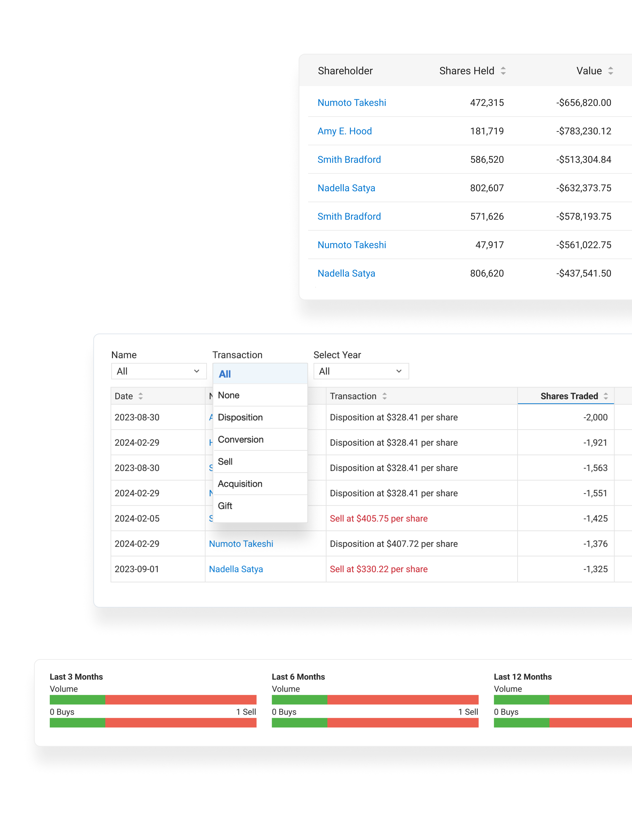Sort by Shares Traded column icon
Screen dimensions: 632x840
(x=606, y=396)
